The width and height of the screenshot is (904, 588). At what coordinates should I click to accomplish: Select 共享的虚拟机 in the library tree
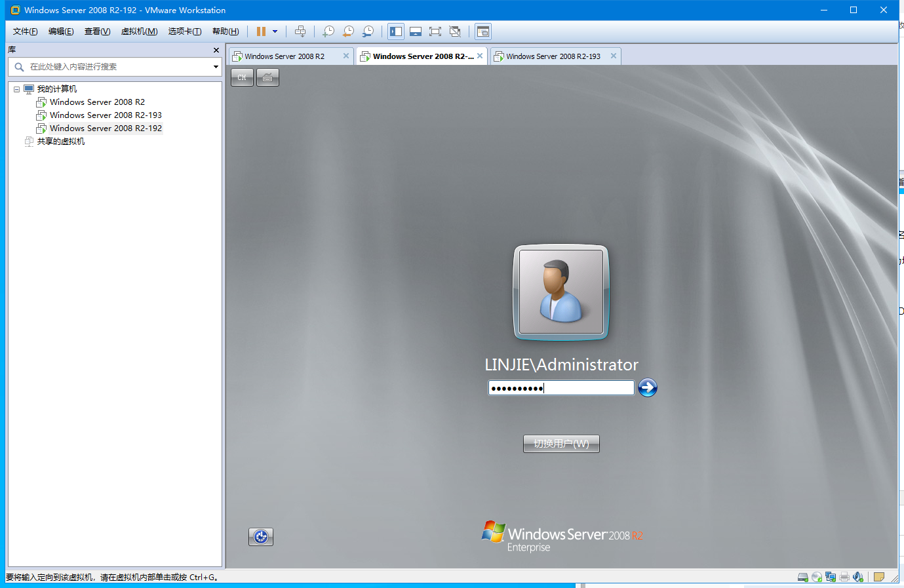point(60,142)
